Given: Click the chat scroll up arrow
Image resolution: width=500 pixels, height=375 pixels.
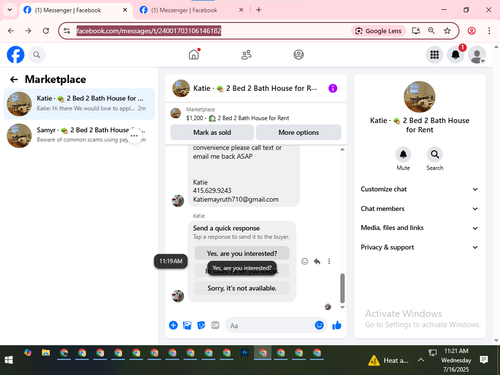Looking at the screenshot, I should [x=342, y=149].
